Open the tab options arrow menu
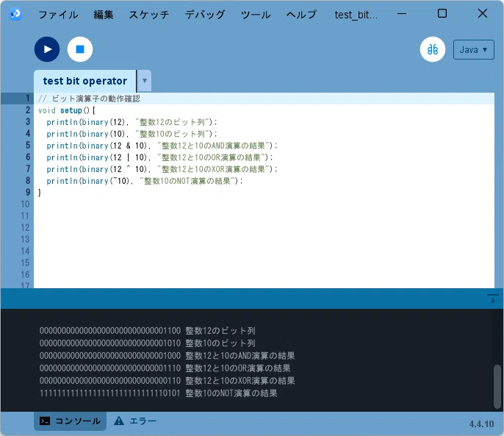The image size is (504, 436). [145, 81]
